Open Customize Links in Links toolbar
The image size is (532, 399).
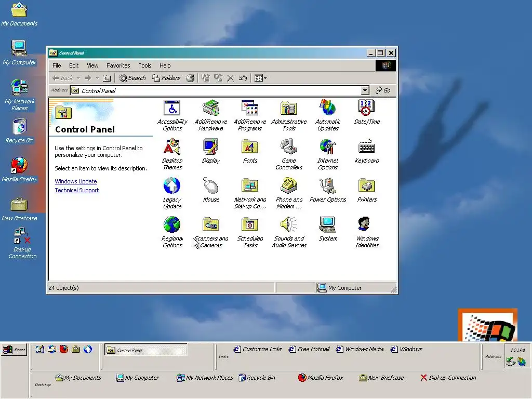(258, 349)
